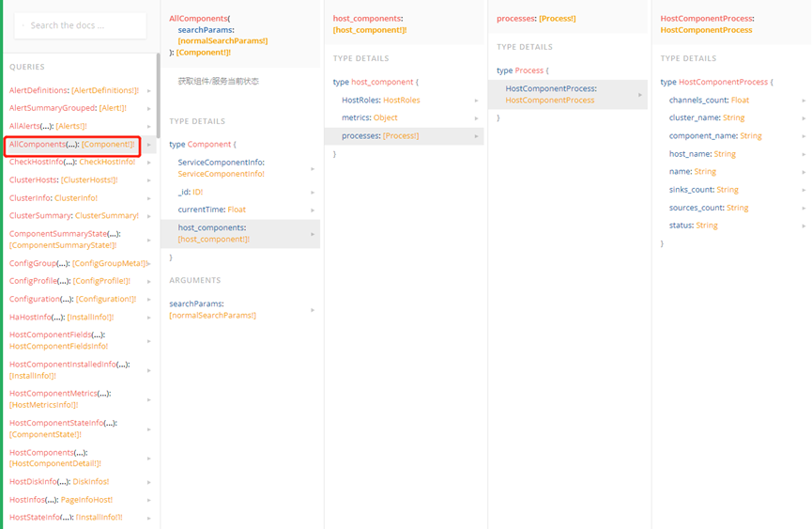Expand arrow next to HostRoles field
812x529 pixels.
click(477, 101)
